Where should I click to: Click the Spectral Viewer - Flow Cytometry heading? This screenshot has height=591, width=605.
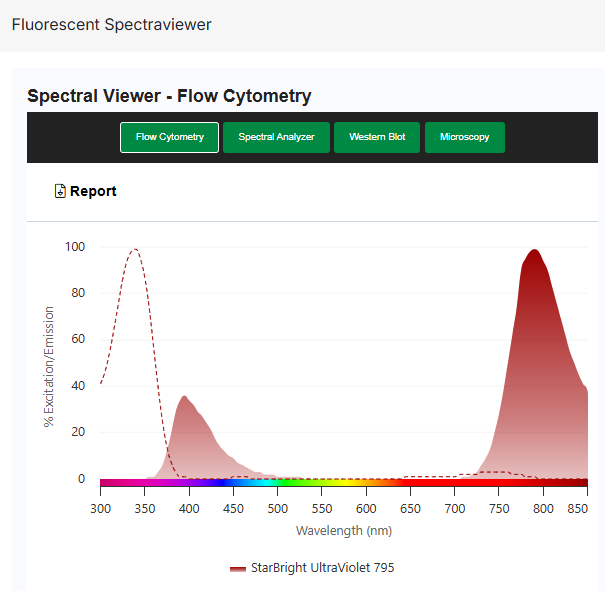(169, 96)
